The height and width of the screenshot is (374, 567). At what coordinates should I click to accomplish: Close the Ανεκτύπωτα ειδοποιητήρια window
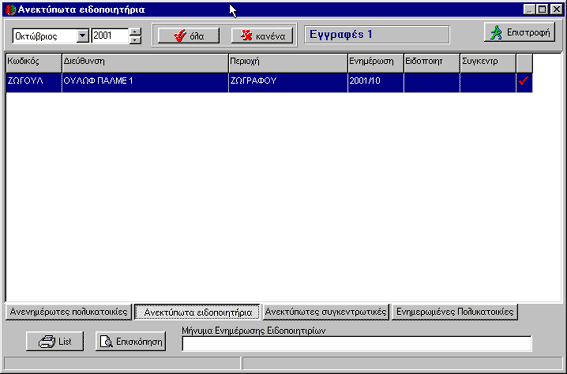pyautogui.click(x=556, y=9)
